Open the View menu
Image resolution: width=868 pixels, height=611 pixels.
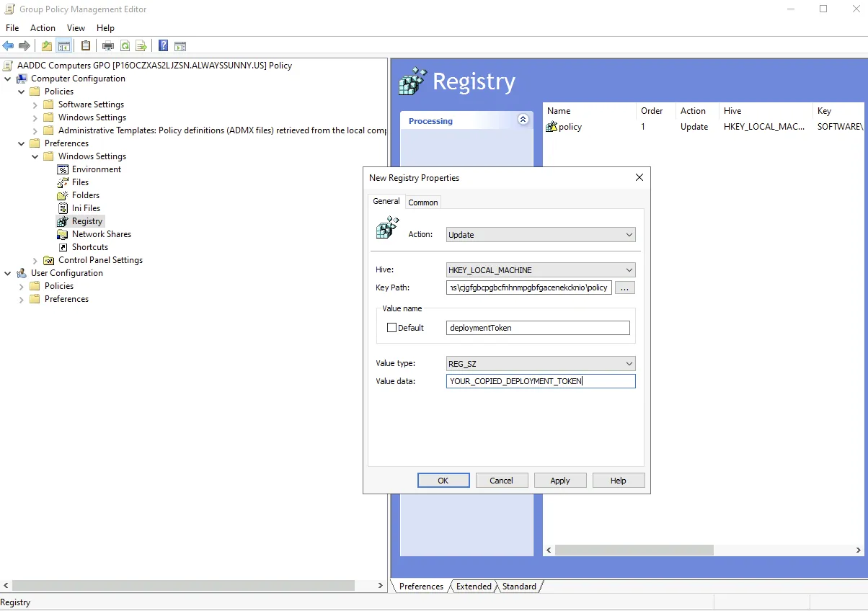(x=76, y=28)
